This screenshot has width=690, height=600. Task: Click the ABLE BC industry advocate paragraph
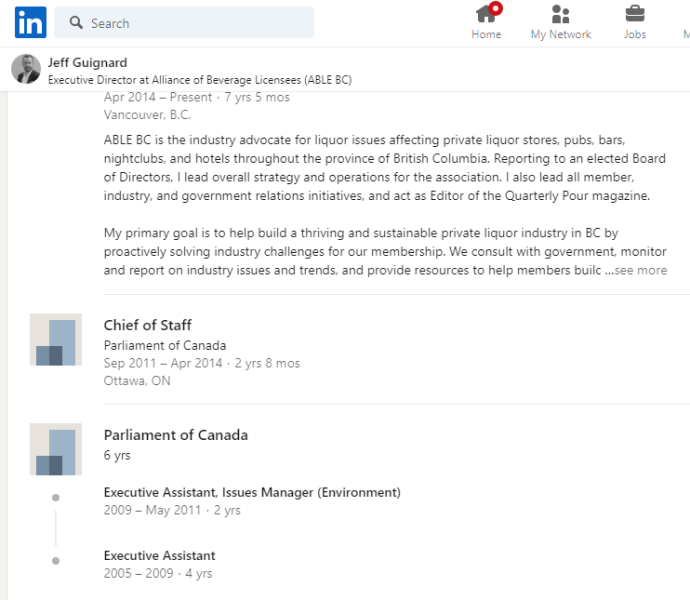click(385, 168)
